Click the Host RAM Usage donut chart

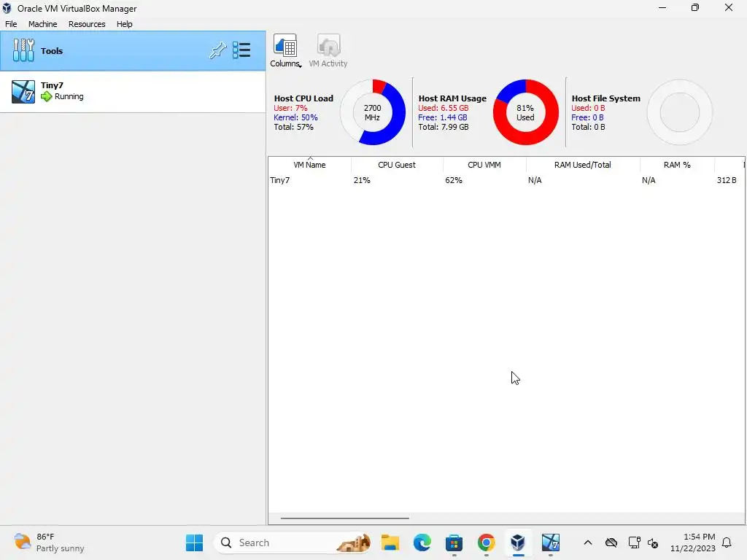[x=525, y=112]
